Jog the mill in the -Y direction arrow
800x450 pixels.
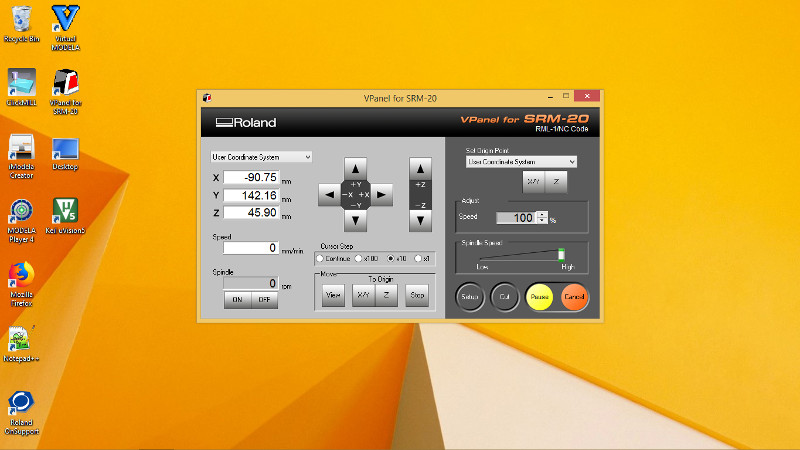click(355, 221)
